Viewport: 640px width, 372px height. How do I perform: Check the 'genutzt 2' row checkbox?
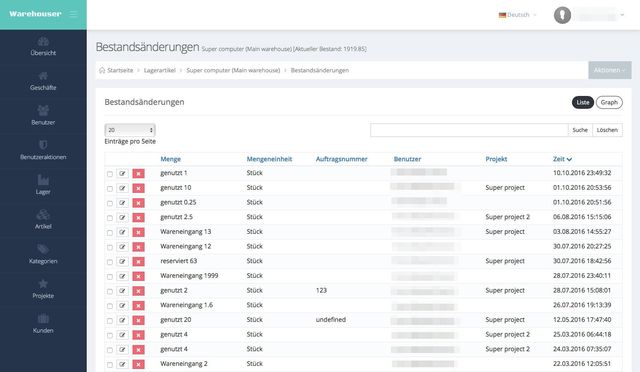pos(110,292)
